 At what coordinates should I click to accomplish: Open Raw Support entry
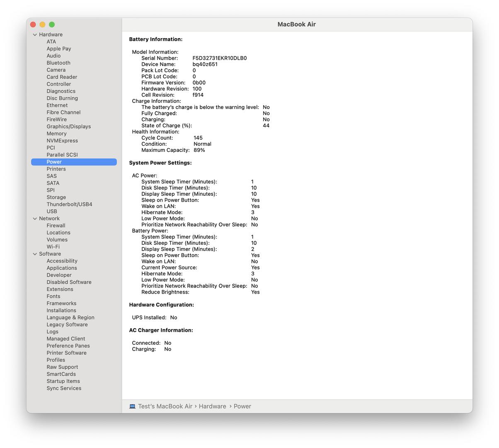[x=62, y=367]
